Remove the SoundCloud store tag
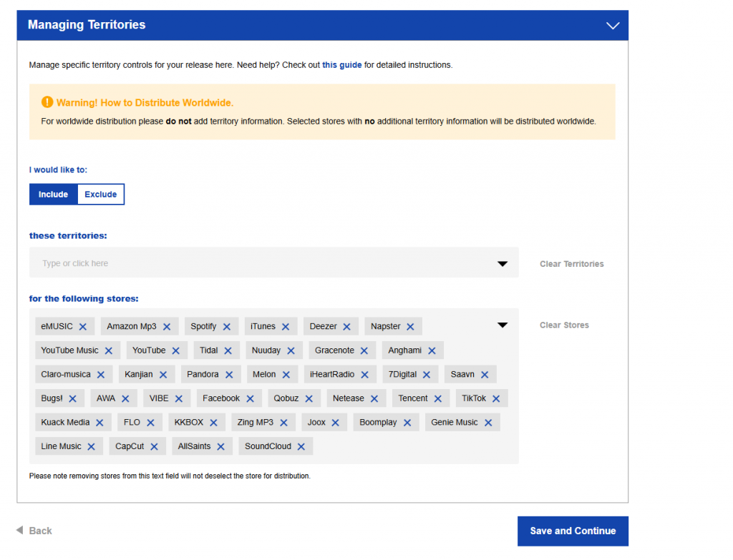The width and height of the screenshot is (733, 560). click(301, 447)
